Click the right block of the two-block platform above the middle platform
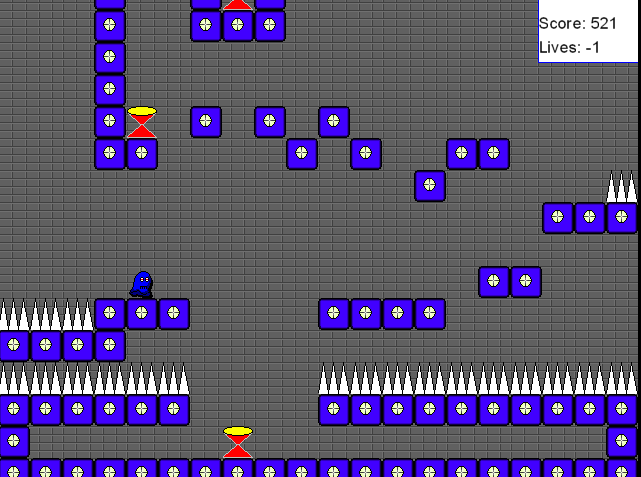The height and width of the screenshot is (477, 641). point(526,282)
